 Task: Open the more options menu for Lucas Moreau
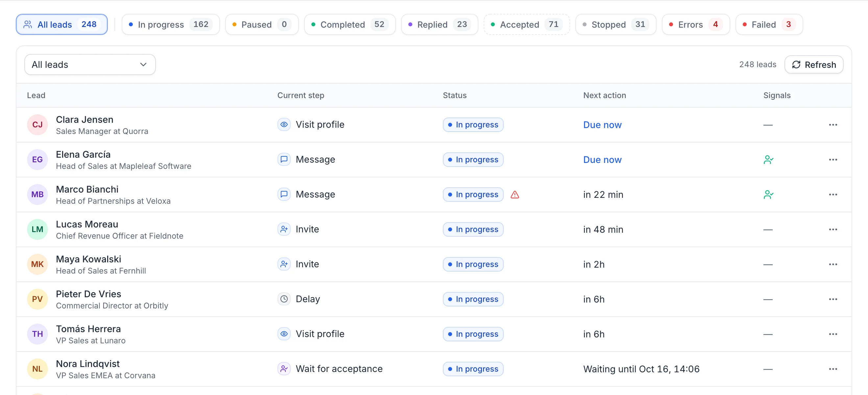[833, 229]
